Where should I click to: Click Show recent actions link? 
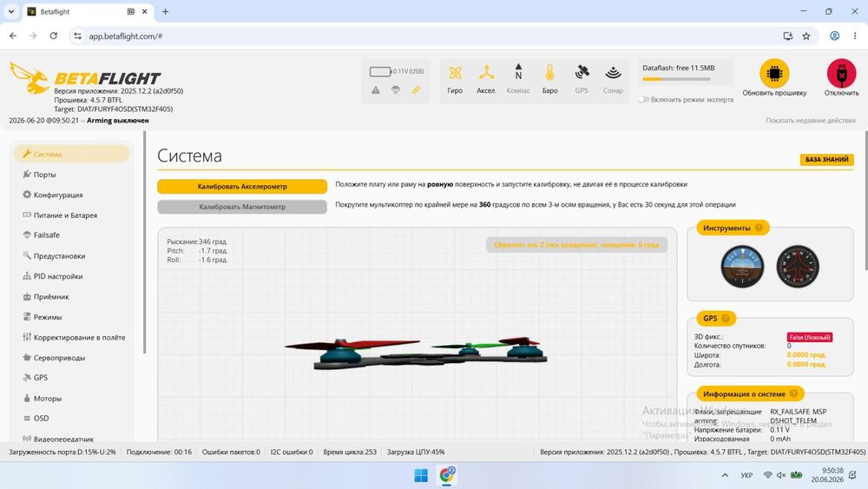(x=811, y=120)
